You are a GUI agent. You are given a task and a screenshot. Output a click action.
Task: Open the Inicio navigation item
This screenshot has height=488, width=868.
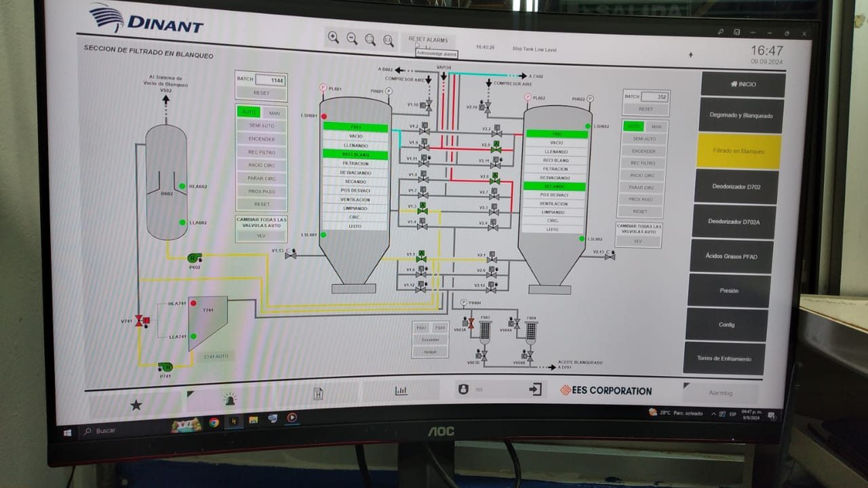point(743,85)
